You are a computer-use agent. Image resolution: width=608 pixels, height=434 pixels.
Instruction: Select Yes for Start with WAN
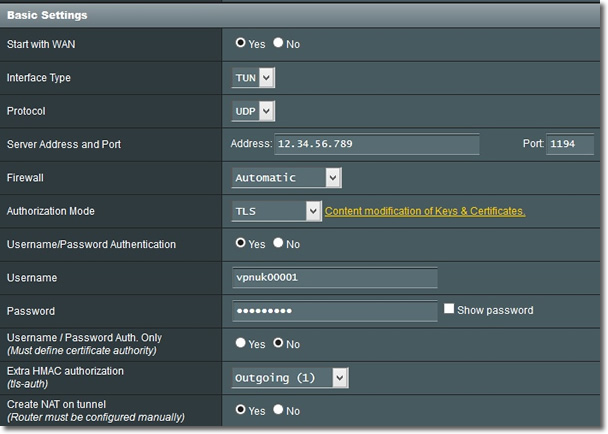click(240, 43)
